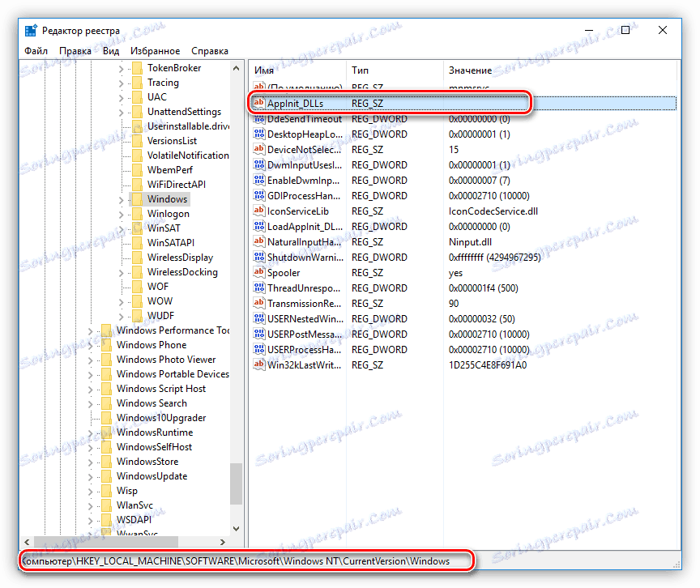This screenshot has height=588, width=700.
Task: Expand the WOW key
Action: (x=121, y=302)
